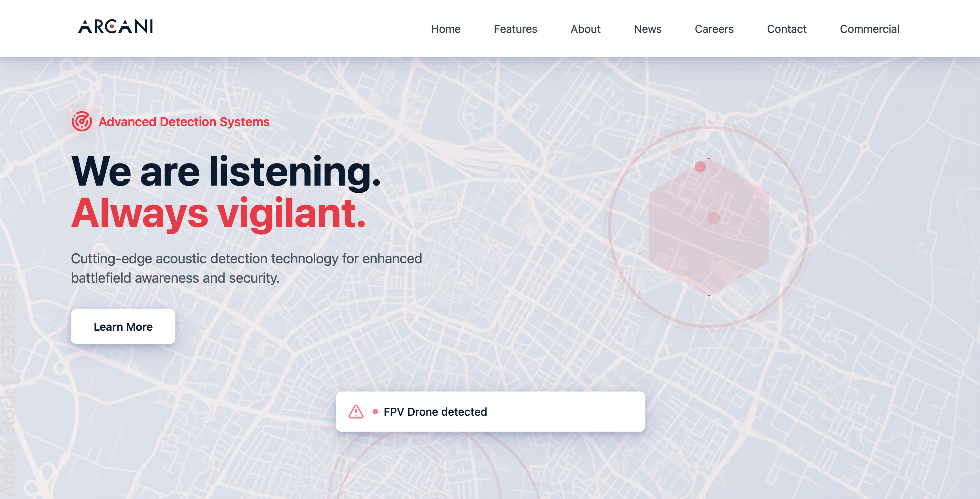Click the center red dot inside the hexagon
Viewport: 980px width, 499px height.
tap(713, 218)
